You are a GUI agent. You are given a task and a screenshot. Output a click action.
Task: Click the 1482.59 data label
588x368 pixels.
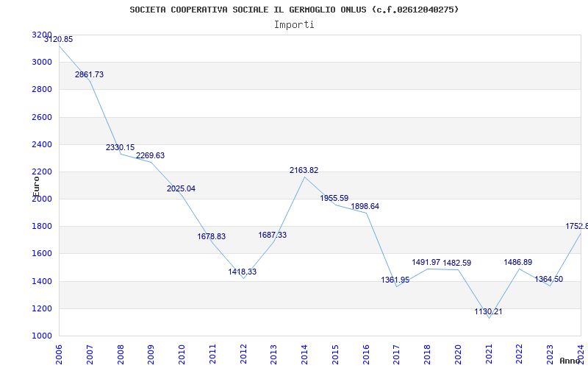click(x=456, y=263)
